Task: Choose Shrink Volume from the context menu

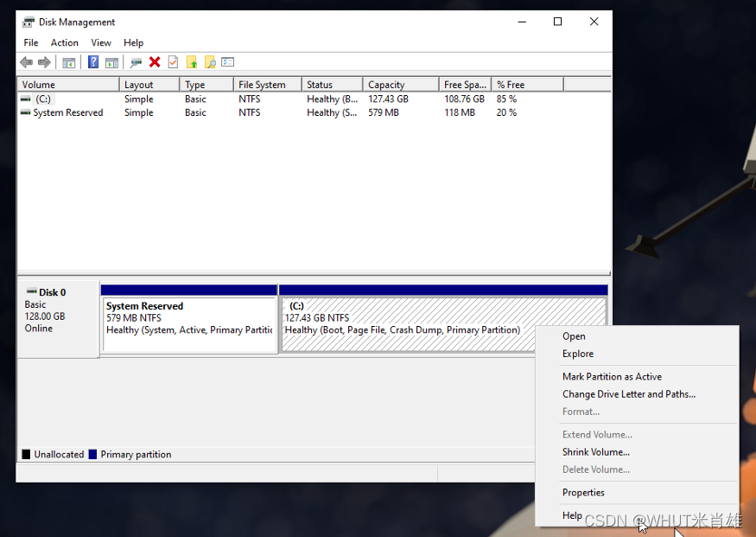Action: tap(596, 452)
